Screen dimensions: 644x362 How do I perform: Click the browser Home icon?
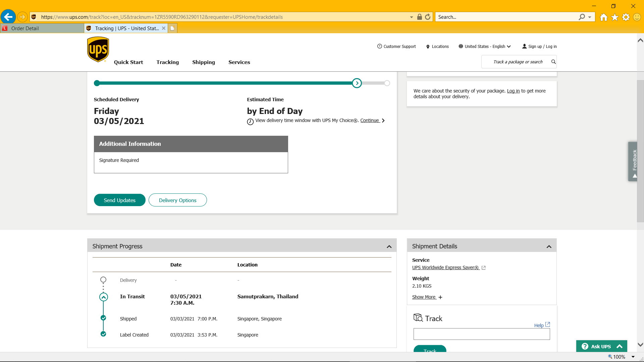(604, 17)
